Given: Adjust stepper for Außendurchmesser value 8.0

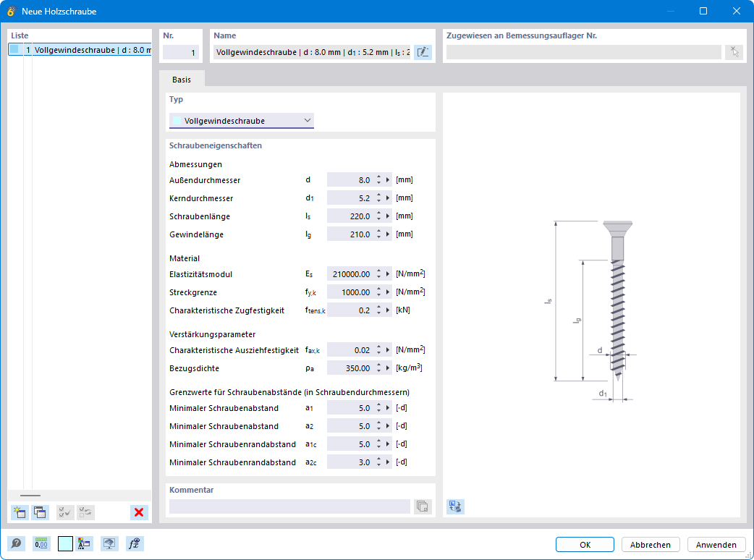Looking at the screenshot, I should pyautogui.click(x=379, y=179).
